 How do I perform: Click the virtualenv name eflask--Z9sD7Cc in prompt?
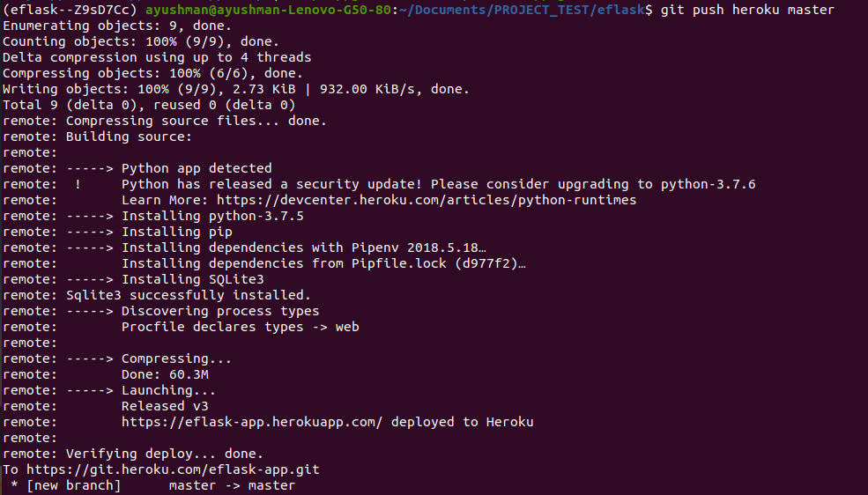(70, 10)
